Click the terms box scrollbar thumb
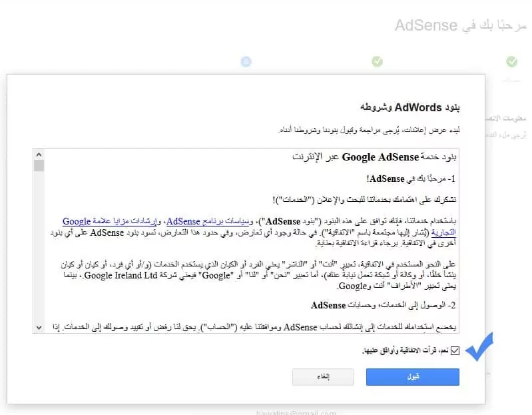This screenshot has width=532, height=415. 39,166
